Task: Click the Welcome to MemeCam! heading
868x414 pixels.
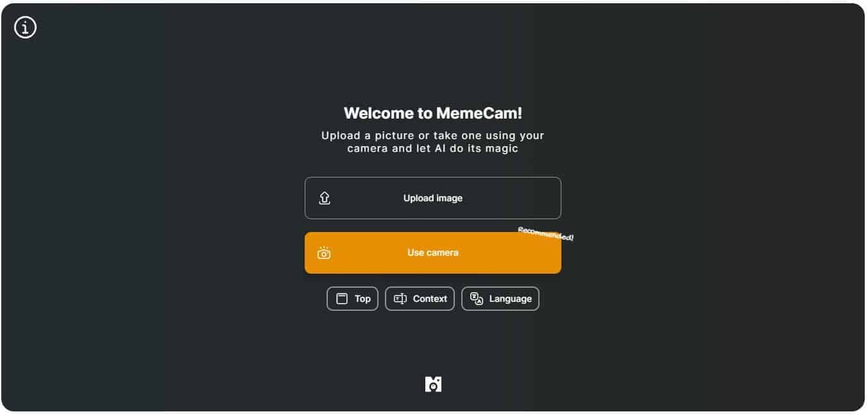Action: [433, 113]
